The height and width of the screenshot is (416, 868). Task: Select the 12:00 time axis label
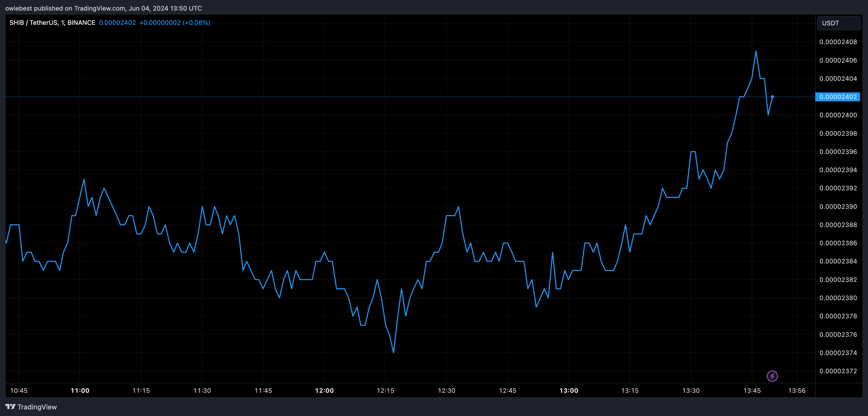tap(324, 391)
